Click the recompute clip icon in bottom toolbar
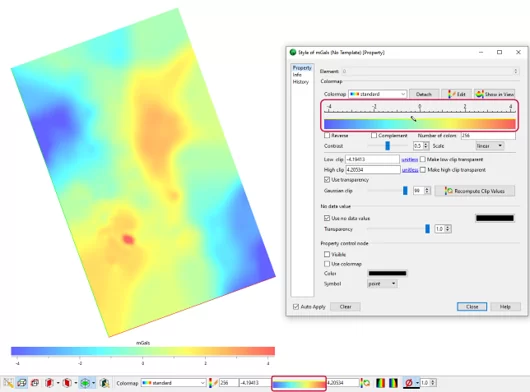Image resolution: width=530 pixels, height=392 pixels. (x=365, y=383)
